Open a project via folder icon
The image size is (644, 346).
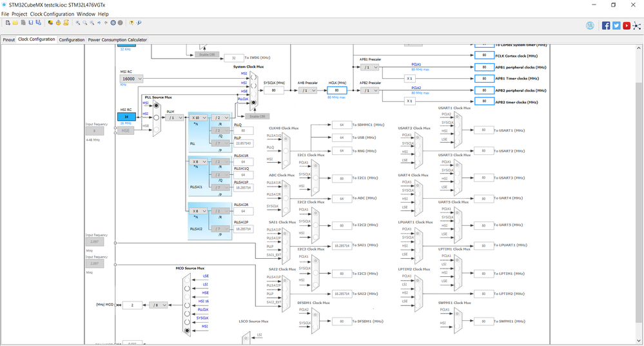15,23
